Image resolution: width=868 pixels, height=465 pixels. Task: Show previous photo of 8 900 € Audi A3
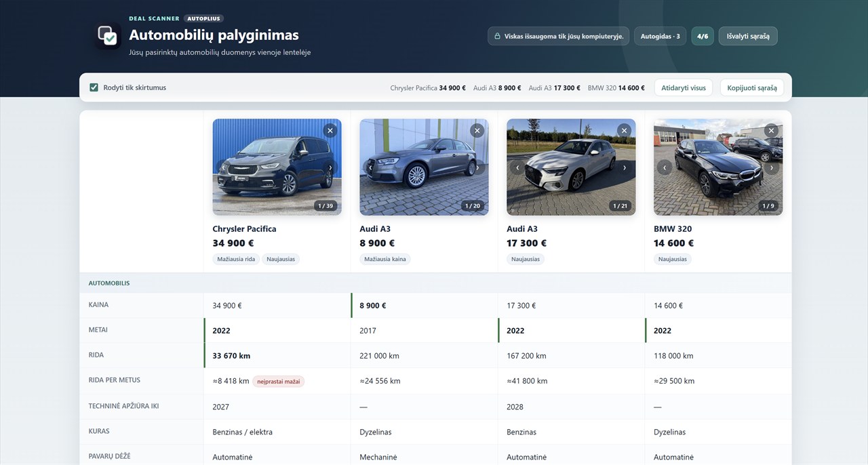pos(371,167)
